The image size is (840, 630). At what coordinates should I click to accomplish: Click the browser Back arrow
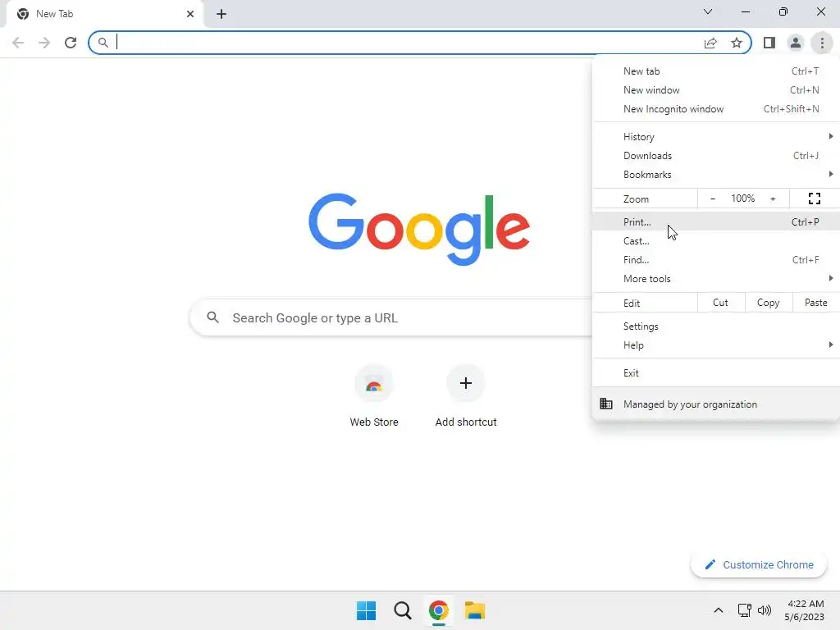pyautogui.click(x=18, y=43)
